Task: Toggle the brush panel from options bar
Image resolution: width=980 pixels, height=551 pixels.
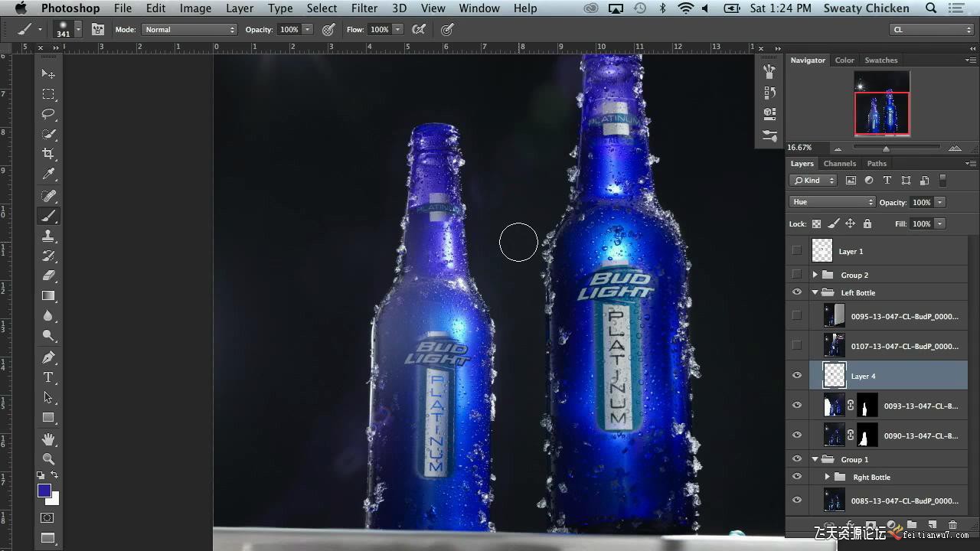Action: pos(98,29)
